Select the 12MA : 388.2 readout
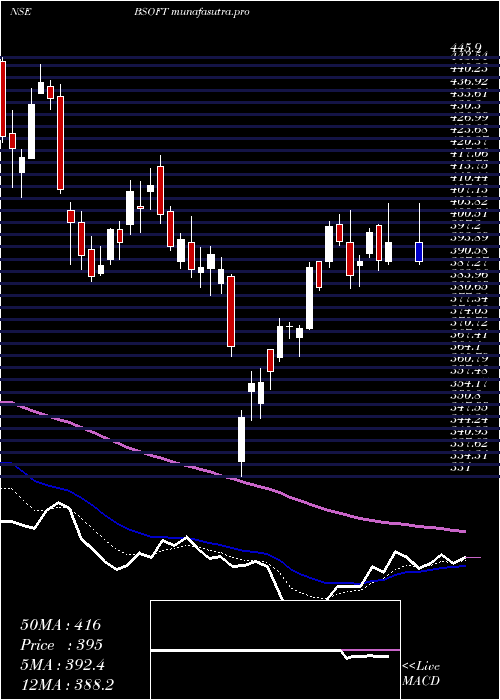 click(x=69, y=685)
